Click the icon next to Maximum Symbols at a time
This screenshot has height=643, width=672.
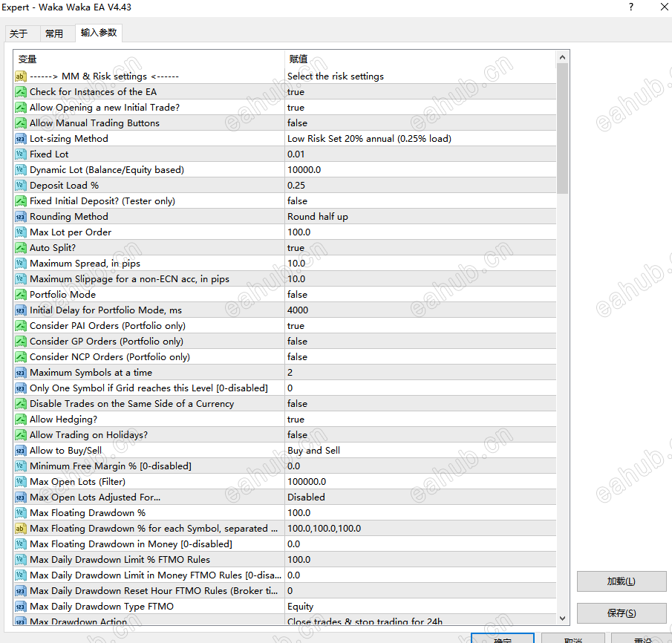point(21,373)
